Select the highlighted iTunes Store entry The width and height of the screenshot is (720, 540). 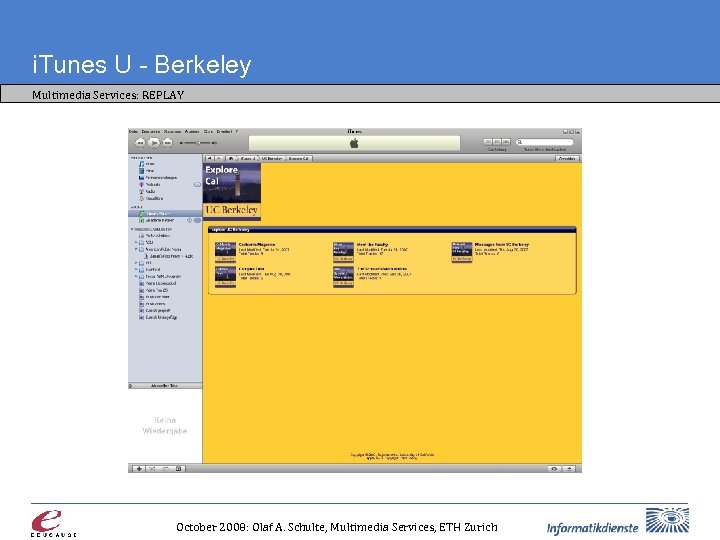pos(165,214)
